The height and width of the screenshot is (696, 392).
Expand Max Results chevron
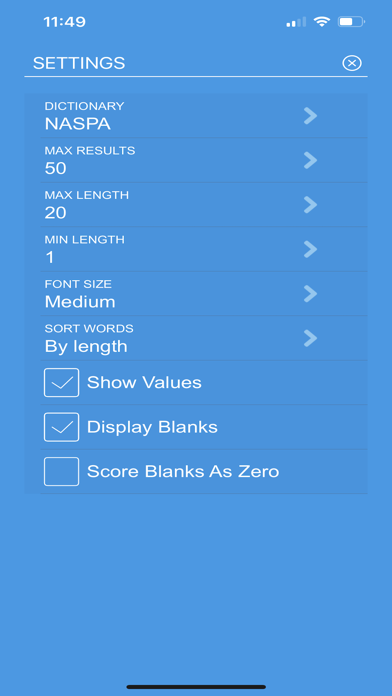(x=310, y=160)
